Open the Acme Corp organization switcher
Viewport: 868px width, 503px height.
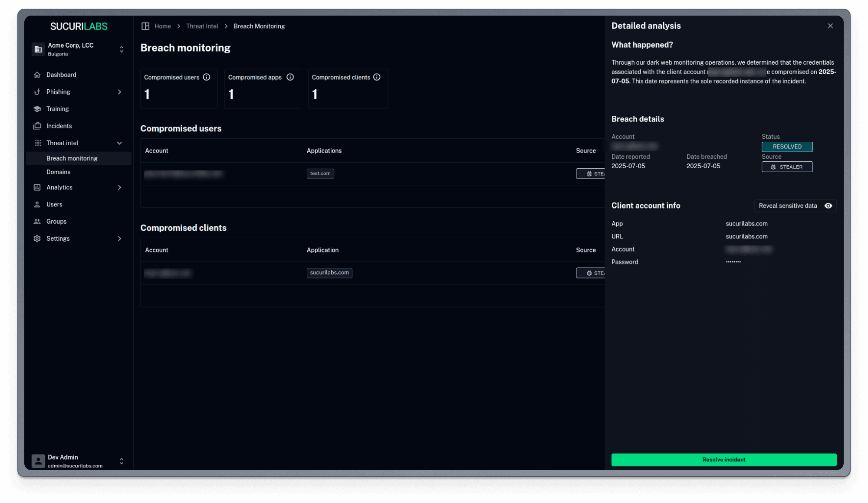click(79, 49)
